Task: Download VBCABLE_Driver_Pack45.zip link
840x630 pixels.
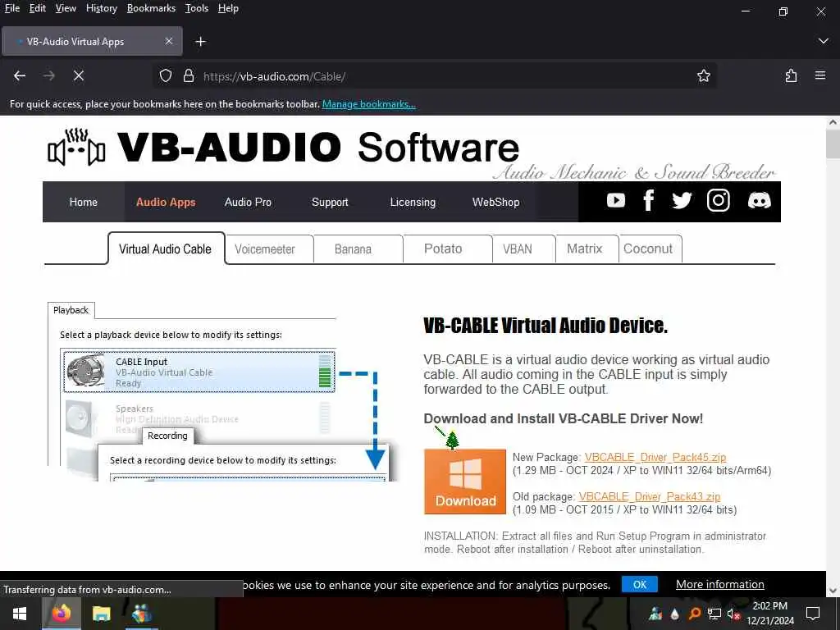Action: [x=655, y=457]
